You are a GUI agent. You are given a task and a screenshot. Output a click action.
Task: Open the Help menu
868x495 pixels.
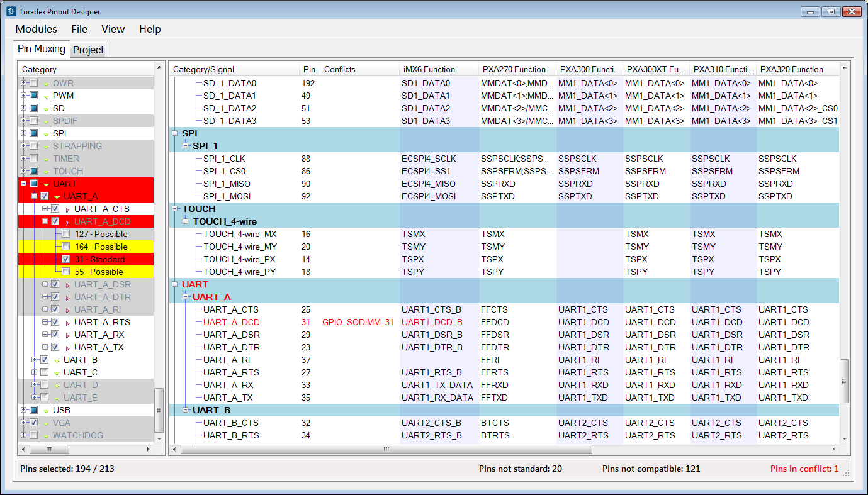150,29
